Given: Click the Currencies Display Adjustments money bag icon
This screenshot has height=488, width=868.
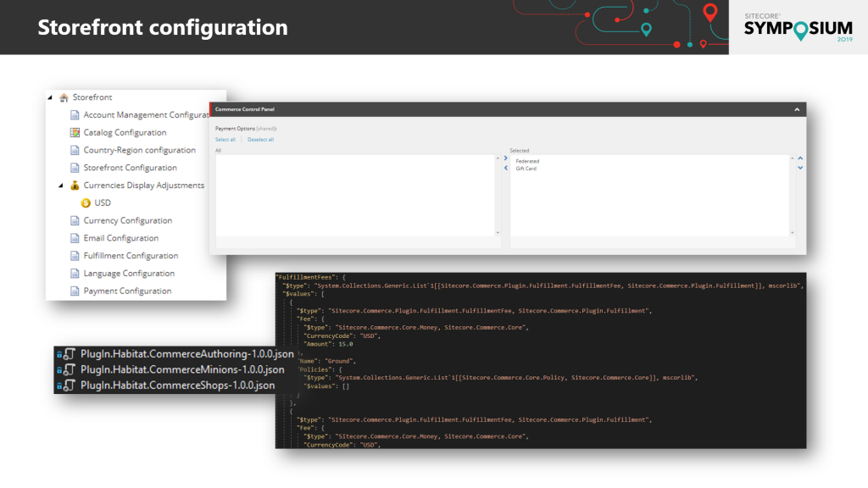Looking at the screenshot, I should point(75,186).
